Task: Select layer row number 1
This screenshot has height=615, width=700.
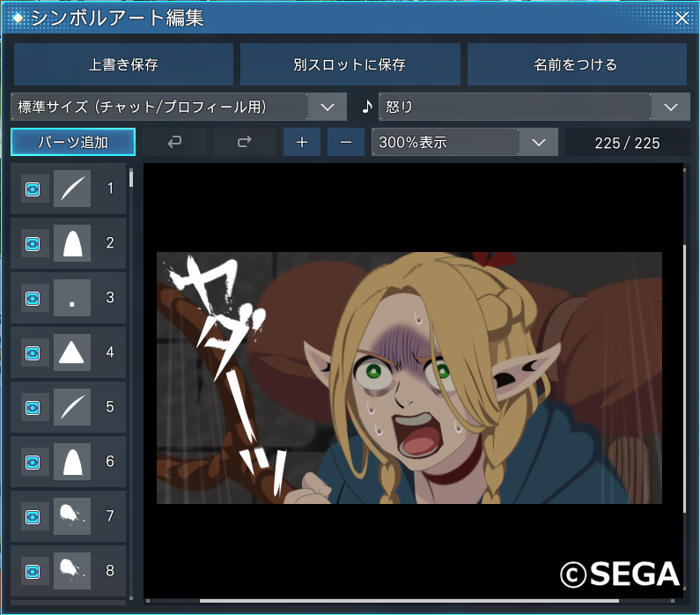Action: point(69,189)
